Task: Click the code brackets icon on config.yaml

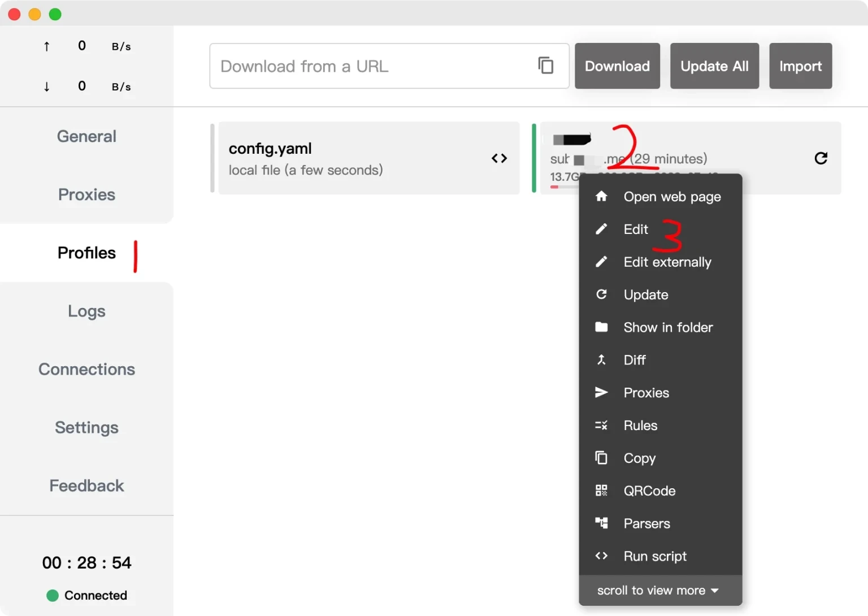Action: pyautogui.click(x=499, y=158)
